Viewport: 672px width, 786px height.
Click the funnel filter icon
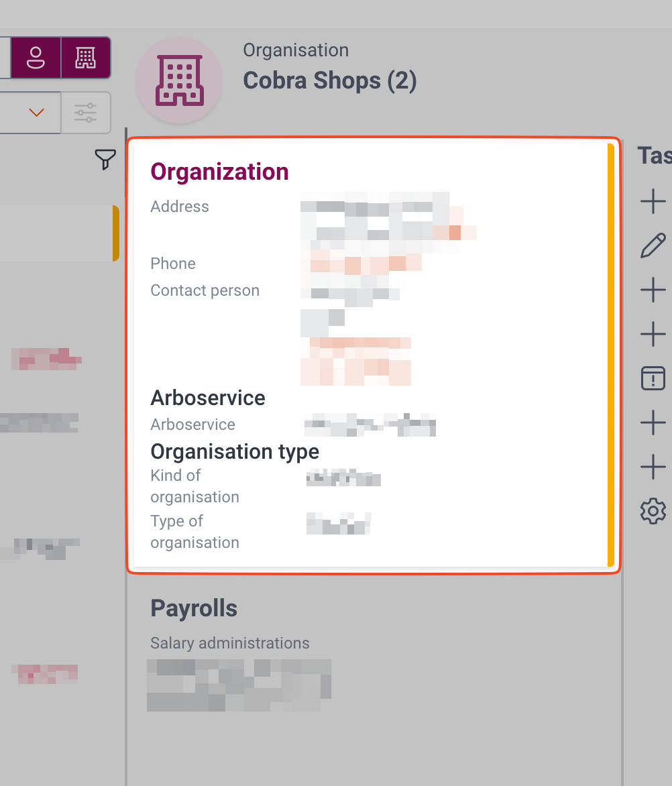[x=105, y=160]
